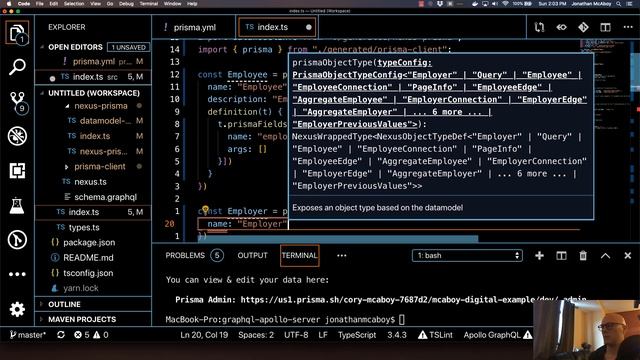The height and width of the screenshot is (360, 640).
Task: Click the toggle preview eye-arrows icon
Action: (561, 27)
